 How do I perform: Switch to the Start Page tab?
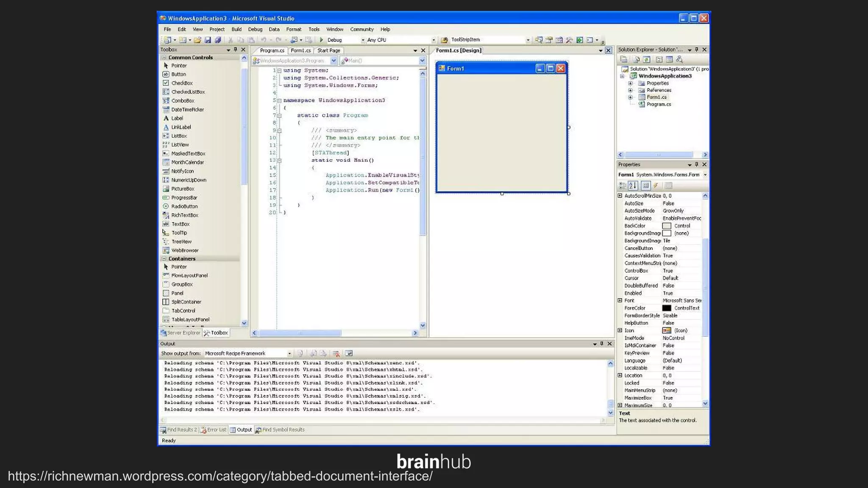(x=328, y=50)
